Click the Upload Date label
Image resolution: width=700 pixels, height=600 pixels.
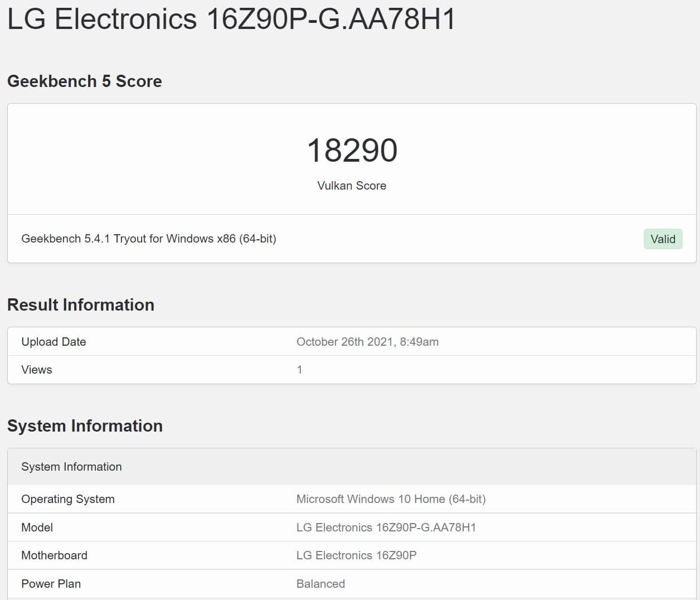54,342
